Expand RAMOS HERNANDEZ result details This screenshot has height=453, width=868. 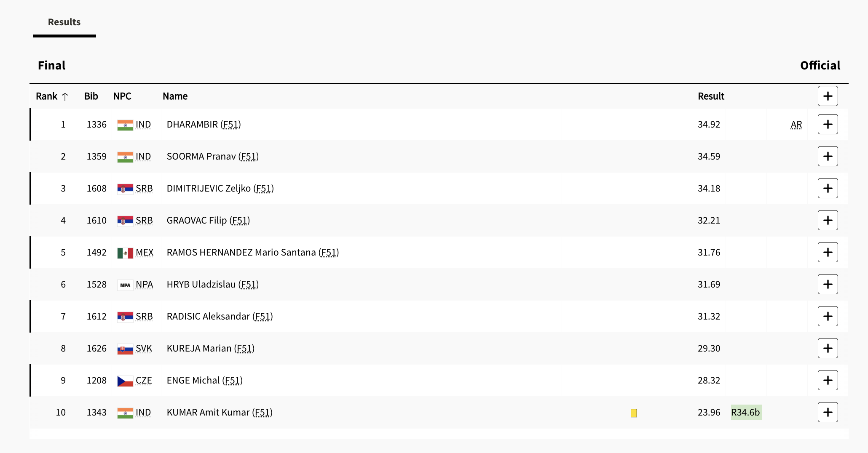click(828, 253)
